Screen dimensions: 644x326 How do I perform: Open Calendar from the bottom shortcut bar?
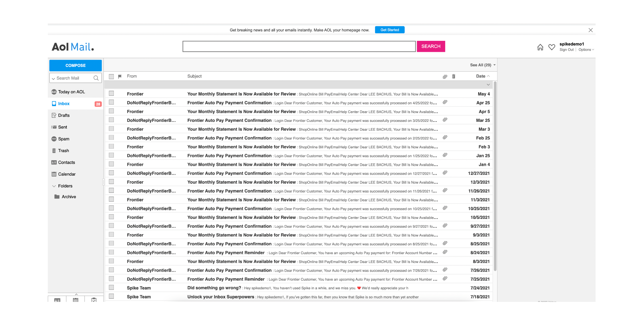tap(75, 300)
